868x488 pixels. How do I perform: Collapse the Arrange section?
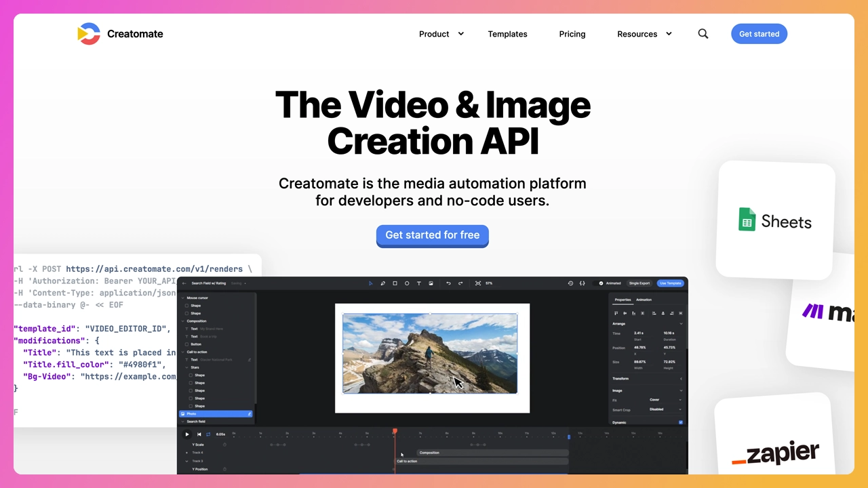coord(681,323)
